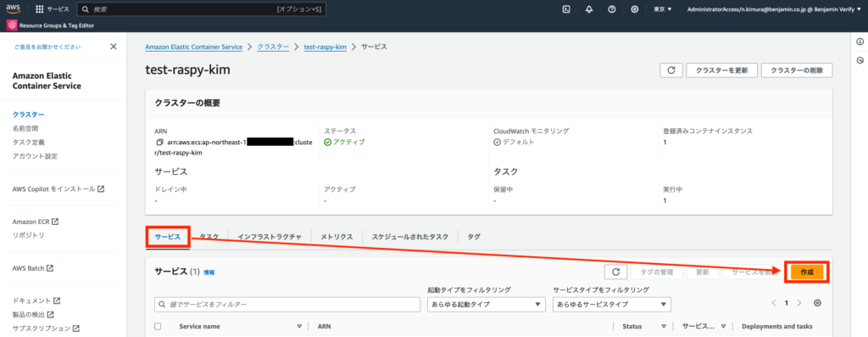The width and height of the screenshot is (868, 337).
Task: Click the 情報 link beside サービス heading
Action: point(209,272)
